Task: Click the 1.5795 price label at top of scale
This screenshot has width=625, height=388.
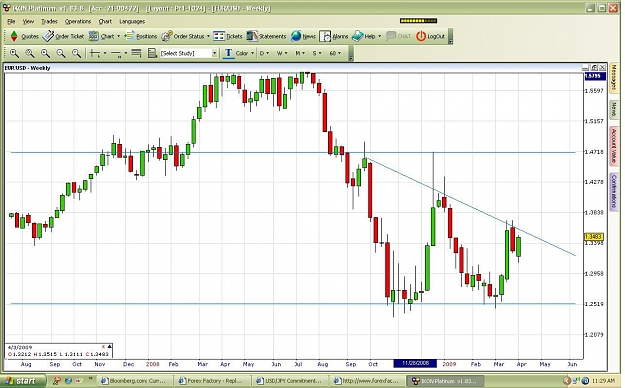Action: coord(595,76)
